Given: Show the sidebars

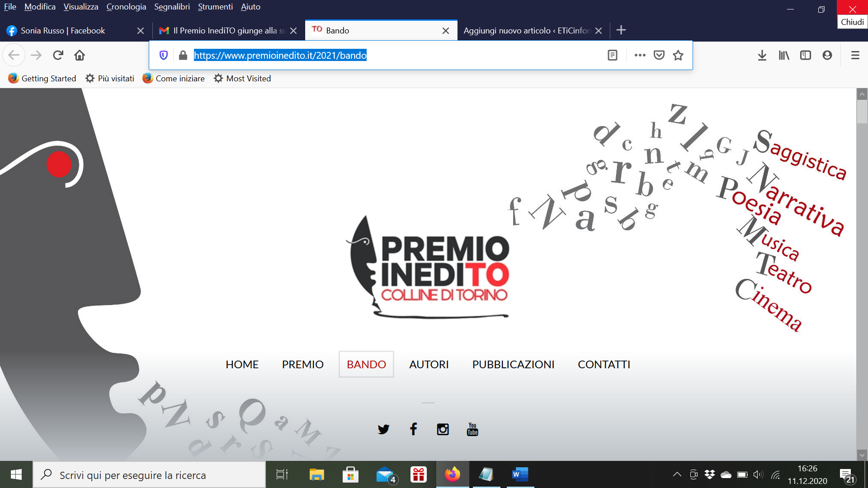Looking at the screenshot, I should (x=806, y=55).
